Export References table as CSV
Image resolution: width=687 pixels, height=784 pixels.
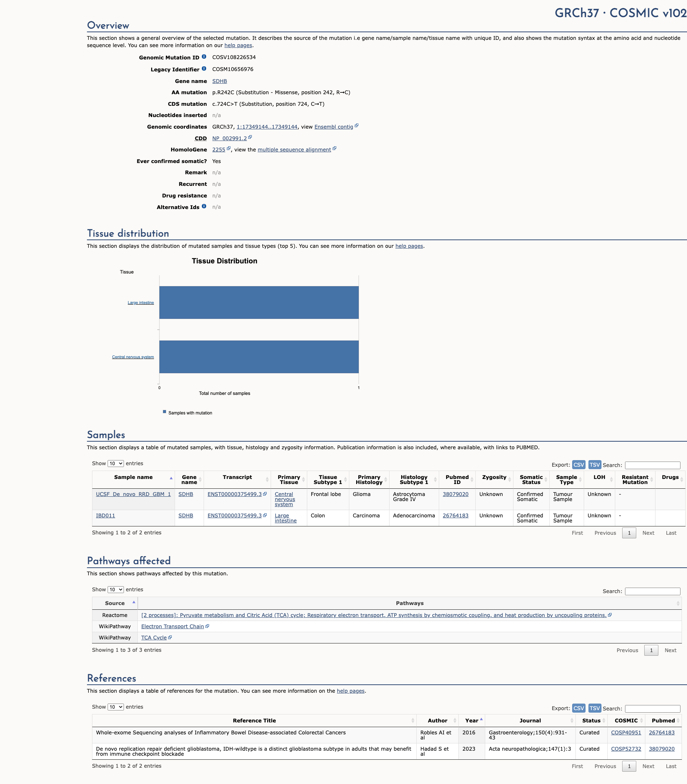point(579,708)
